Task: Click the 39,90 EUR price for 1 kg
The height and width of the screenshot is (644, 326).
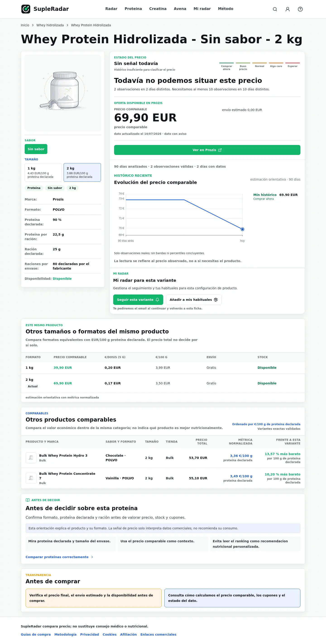Action: point(63,367)
